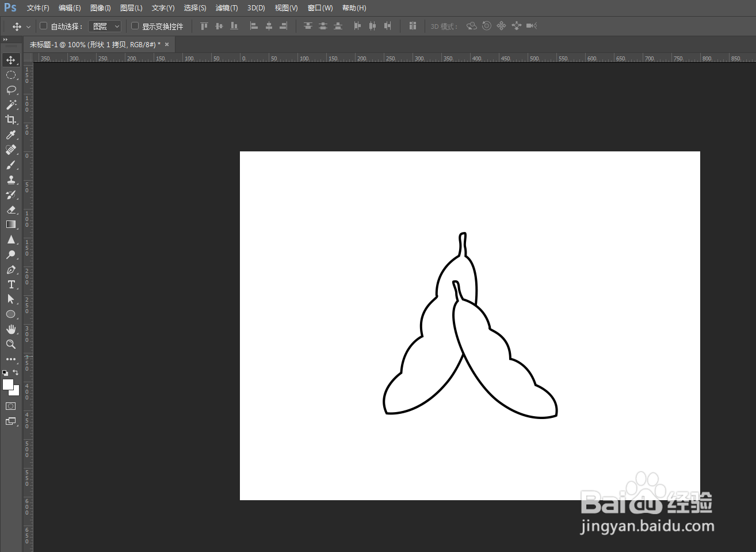Open the 帮助(H) menu
The width and height of the screenshot is (756, 552).
pos(354,8)
